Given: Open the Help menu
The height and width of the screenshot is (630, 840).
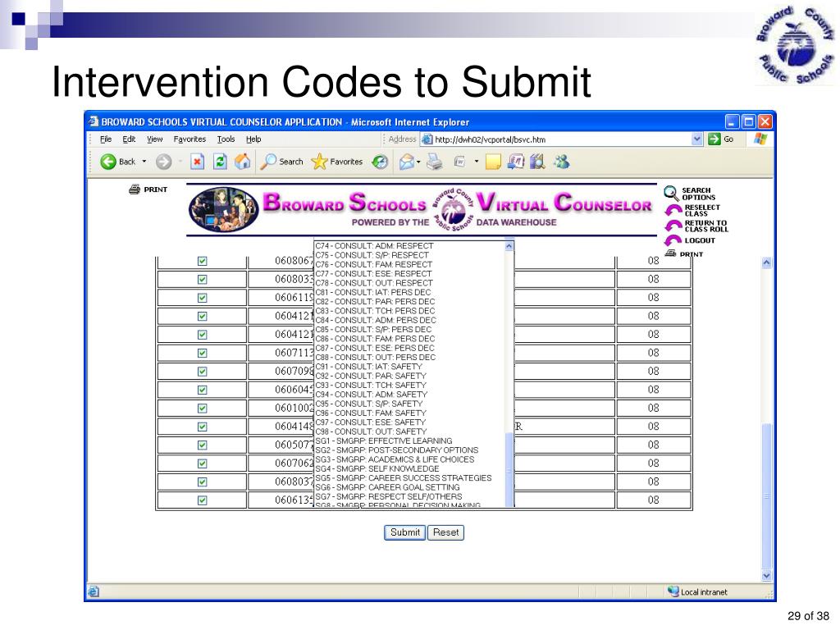Looking at the screenshot, I should [x=253, y=139].
